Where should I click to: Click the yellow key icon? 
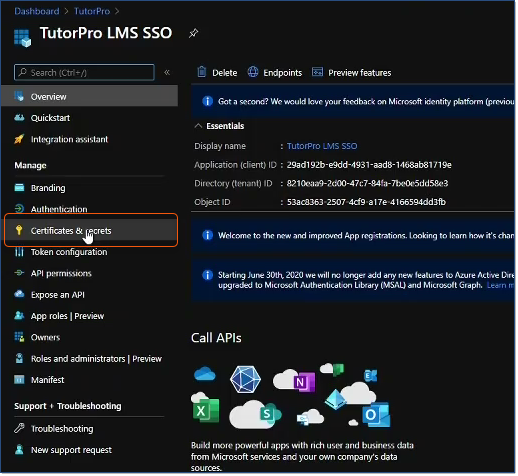point(19,230)
